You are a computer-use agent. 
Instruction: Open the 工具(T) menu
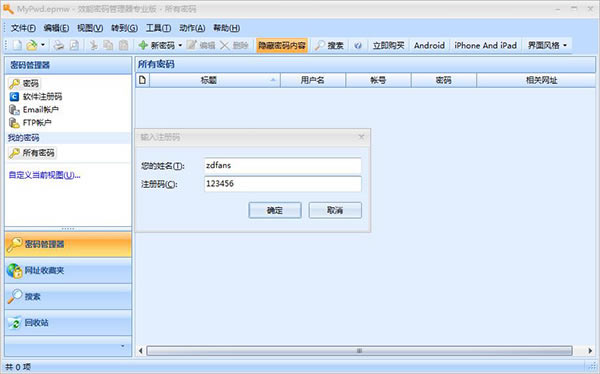pos(158,28)
